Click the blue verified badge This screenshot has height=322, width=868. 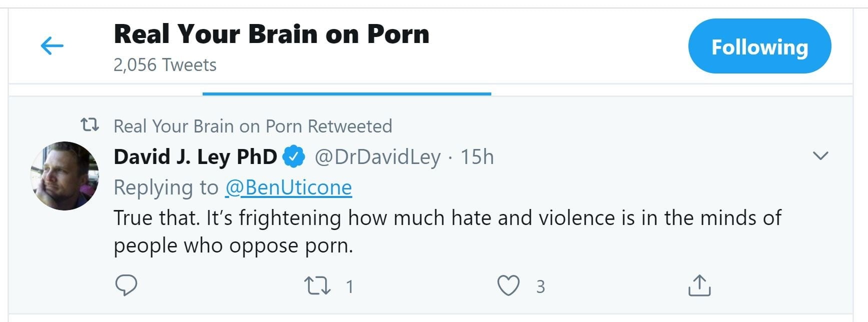(294, 157)
